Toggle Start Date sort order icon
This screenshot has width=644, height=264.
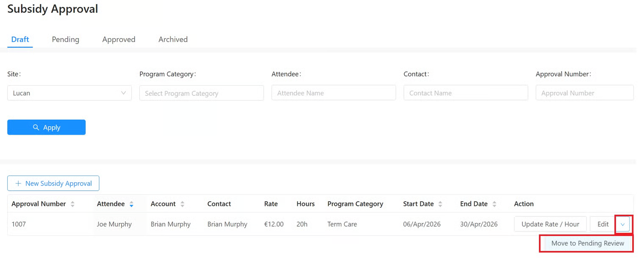[x=440, y=204]
